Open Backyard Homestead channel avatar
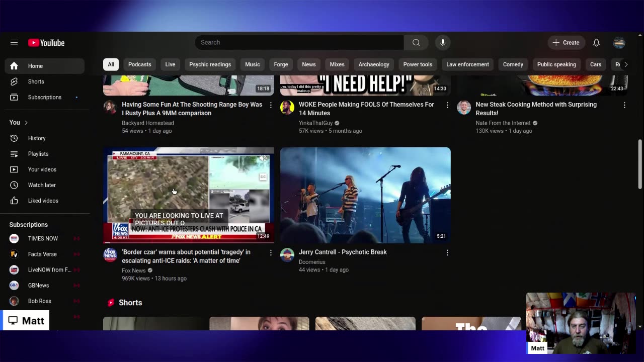This screenshot has width=644, height=362. tap(110, 107)
